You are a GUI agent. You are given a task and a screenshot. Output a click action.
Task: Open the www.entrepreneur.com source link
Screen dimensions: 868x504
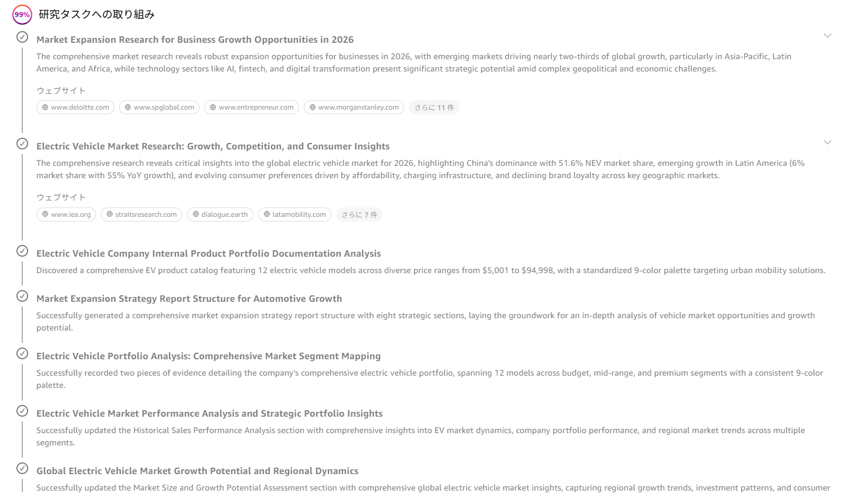click(x=251, y=108)
